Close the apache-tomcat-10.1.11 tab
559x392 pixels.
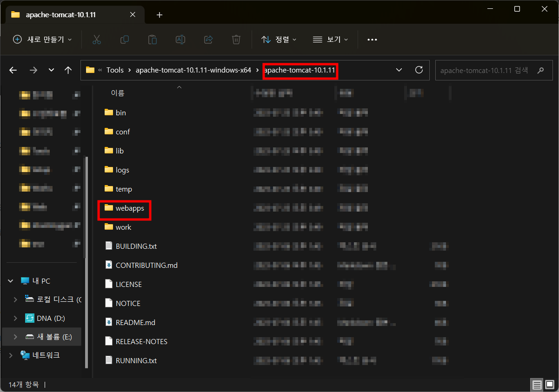coord(133,14)
